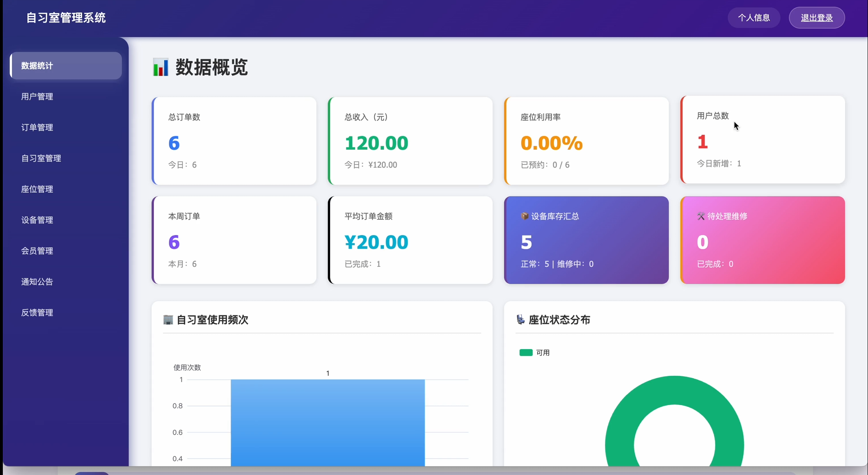The width and height of the screenshot is (868, 475).
Task: Click the seat icon next to 座位状态分布
Action: [520, 320]
